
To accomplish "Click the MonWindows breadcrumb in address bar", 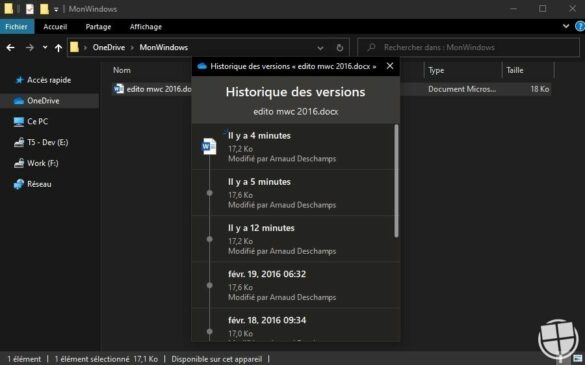I will coord(163,47).
